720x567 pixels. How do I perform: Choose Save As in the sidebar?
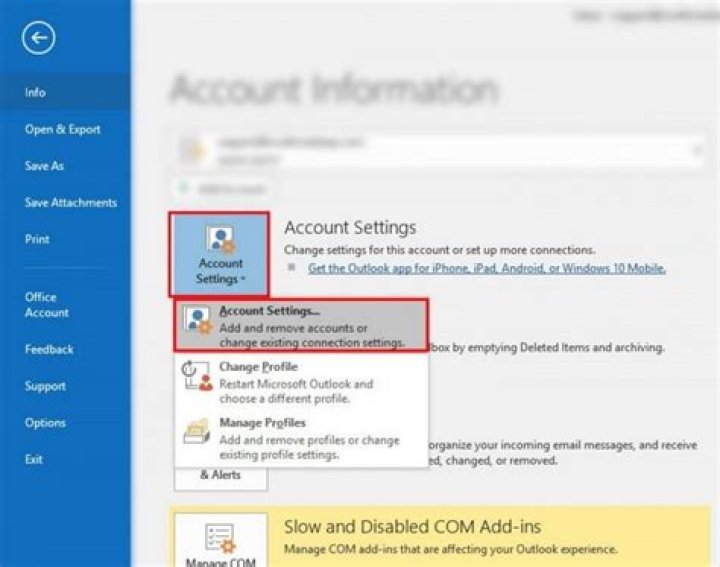point(44,166)
